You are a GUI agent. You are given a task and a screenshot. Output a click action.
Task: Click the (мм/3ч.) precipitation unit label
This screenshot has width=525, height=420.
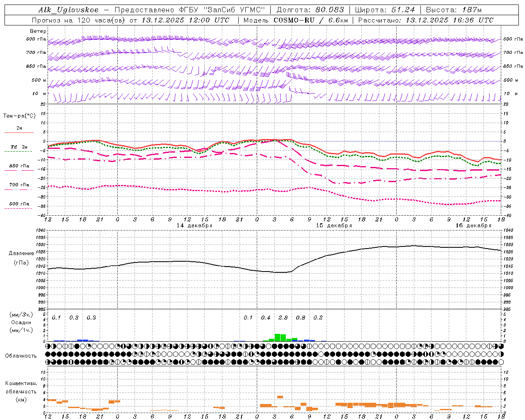click(x=21, y=315)
